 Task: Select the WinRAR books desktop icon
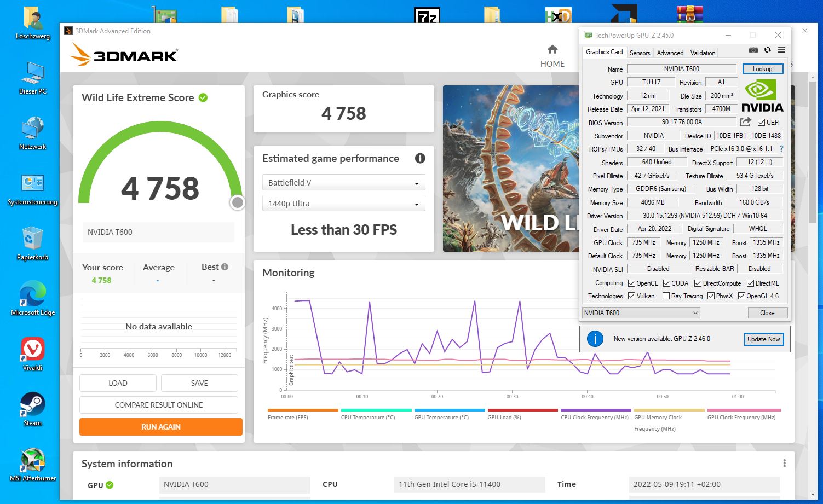pos(689,14)
